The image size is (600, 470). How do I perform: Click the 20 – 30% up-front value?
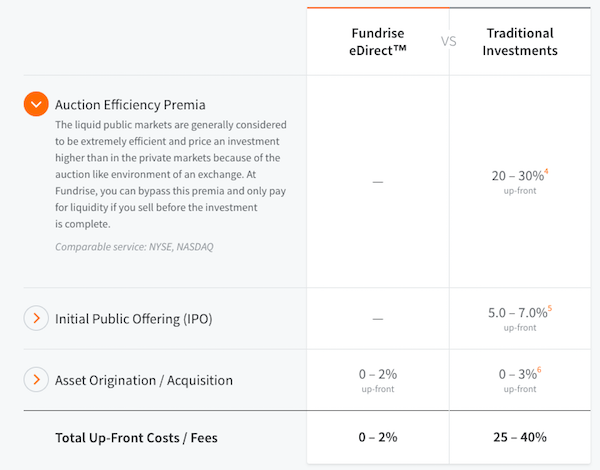(x=517, y=175)
